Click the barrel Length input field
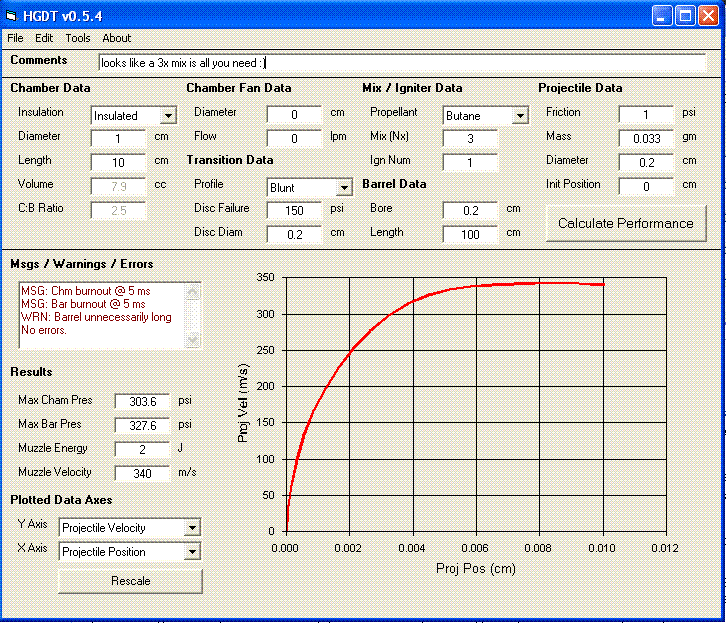 [470, 234]
